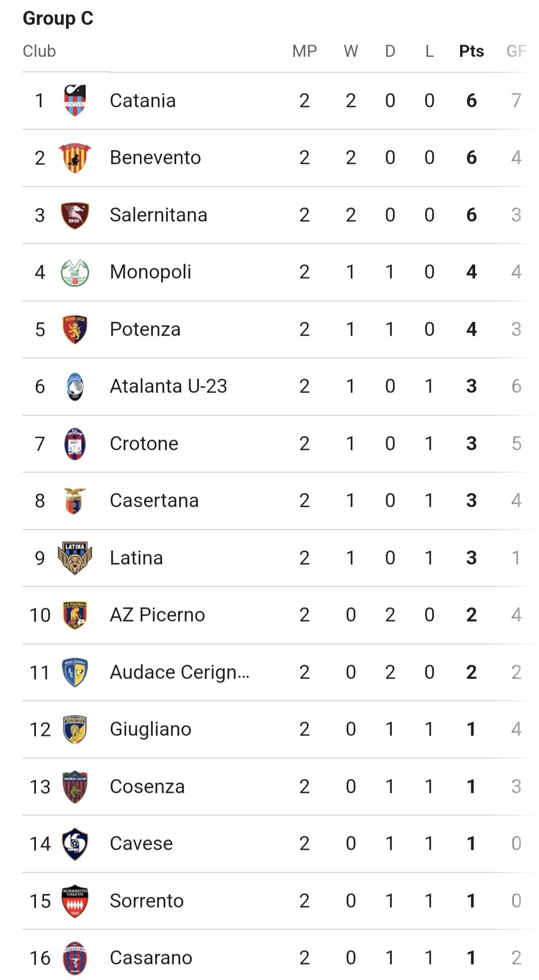Click the Salernitana club crest icon
Viewport: 539px width, 980px height.
click(x=75, y=215)
